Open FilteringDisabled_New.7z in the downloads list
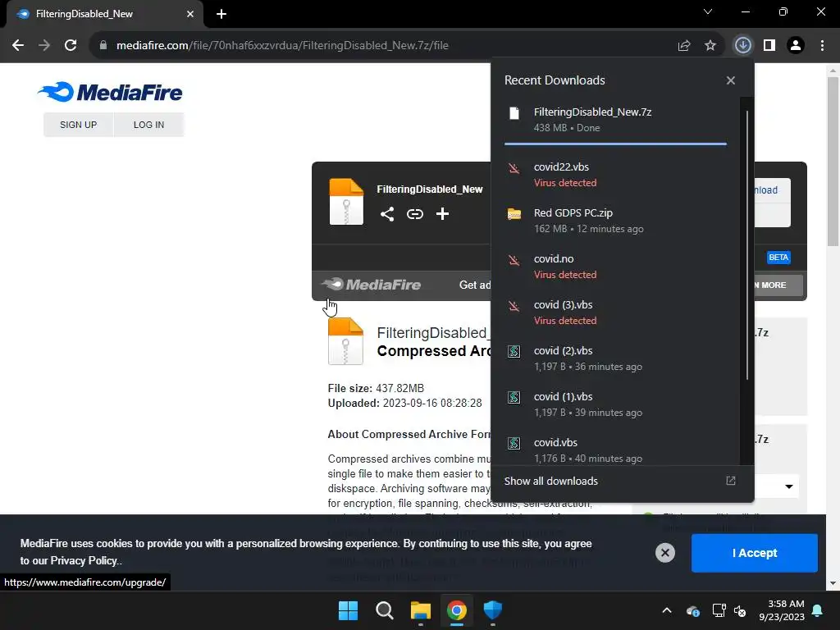The width and height of the screenshot is (840, 630). tap(615, 120)
